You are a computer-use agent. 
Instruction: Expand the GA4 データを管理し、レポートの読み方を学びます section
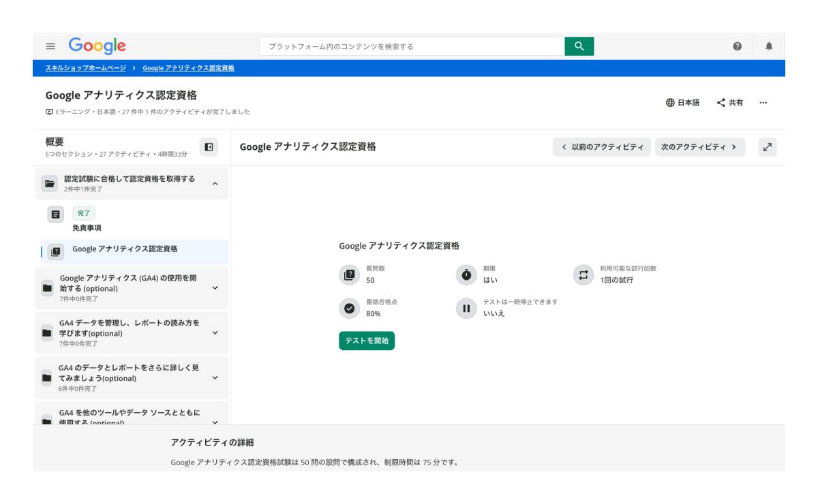point(216,332)
